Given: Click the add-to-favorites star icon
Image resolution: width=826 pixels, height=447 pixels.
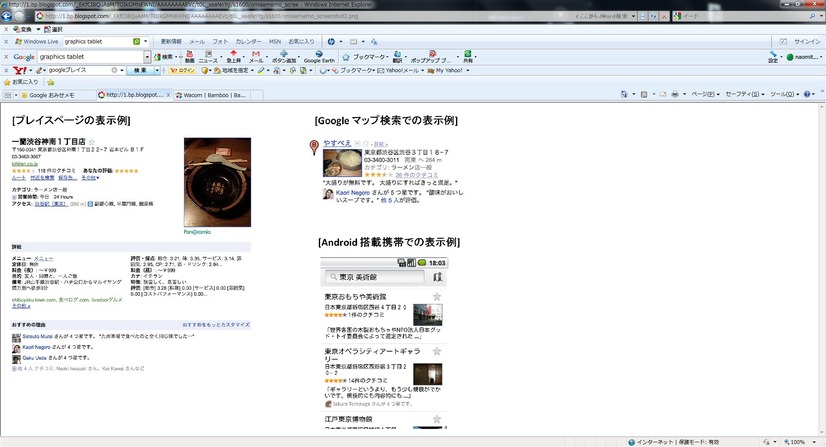Looking at the screenshot, I should click(x=51, y=82).
